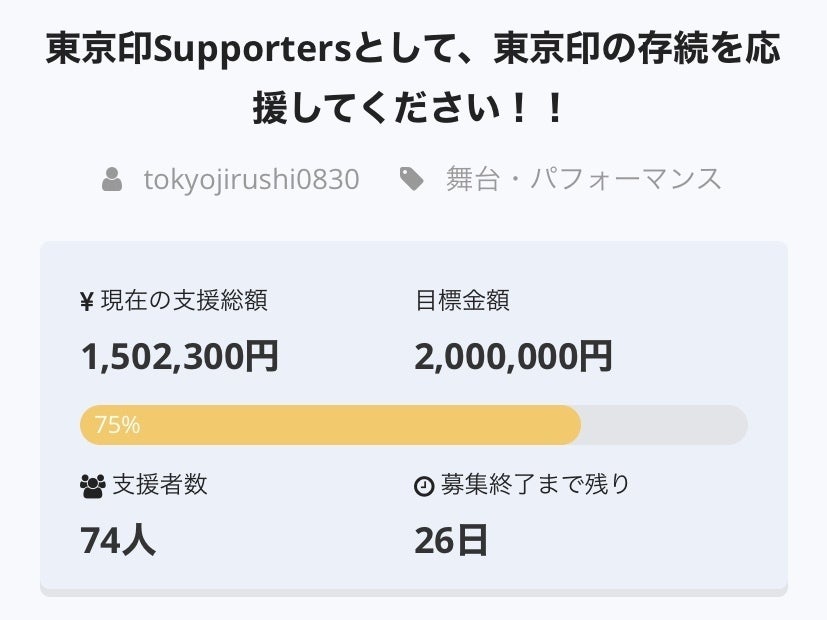
Task: Click the project title heading
Action: pos(413,80)
